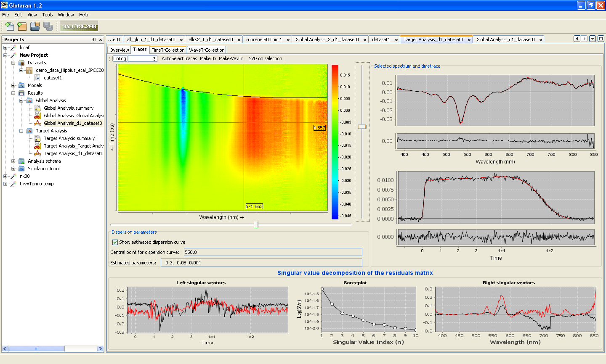Click the wand icon beside lucef project

click(x=13, y=47)
